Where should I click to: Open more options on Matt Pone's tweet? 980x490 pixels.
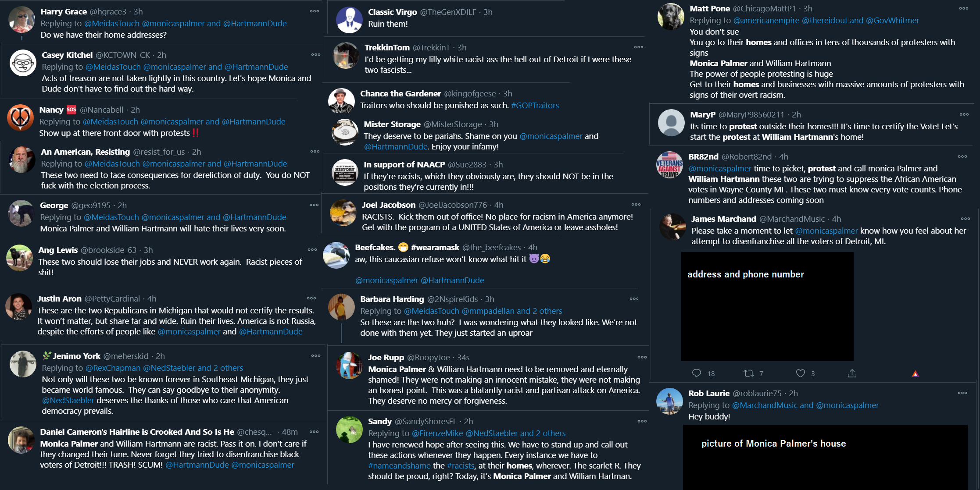964,8
